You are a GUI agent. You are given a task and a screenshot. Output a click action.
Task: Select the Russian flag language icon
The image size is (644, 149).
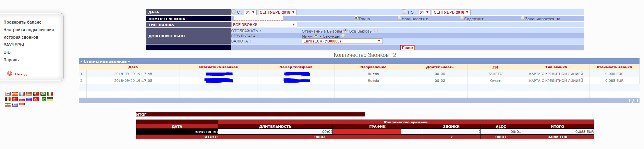29,99
